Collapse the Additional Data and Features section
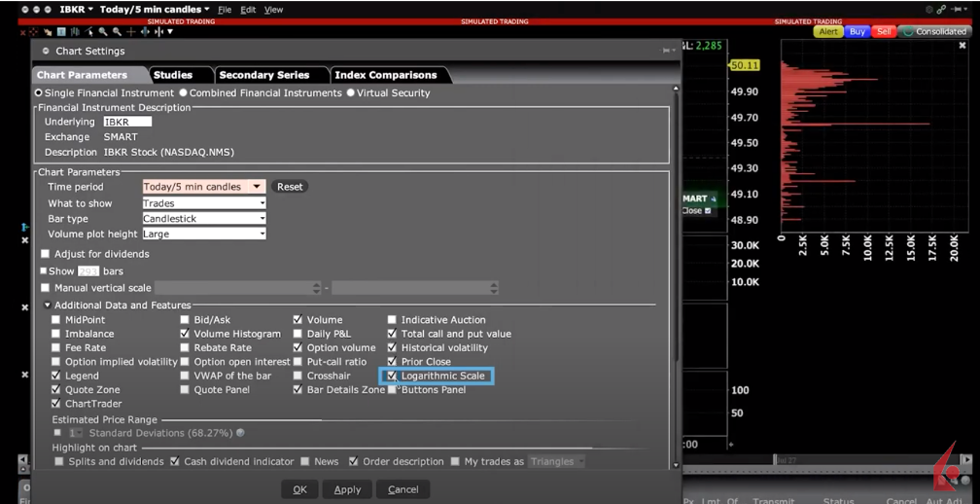980x504 pixels. click(47, 306)
